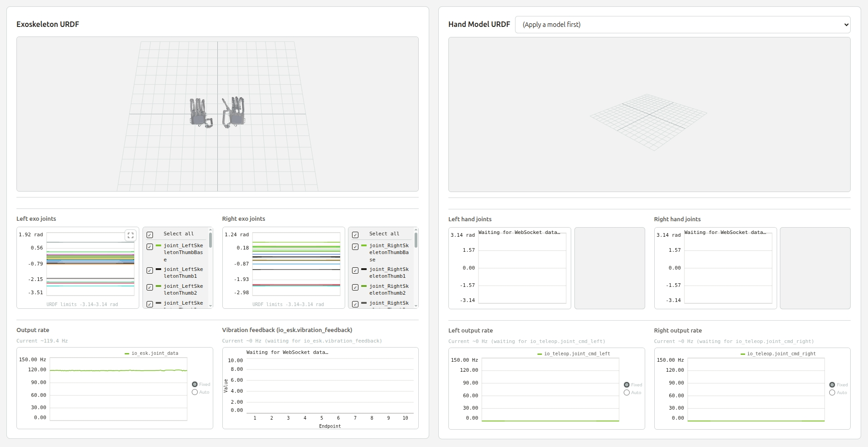Click the green swatch of joint_RightSkeletonThumbBase
Image resolution: width=868 pixels, height=447 pixels.
pos(364,245)
